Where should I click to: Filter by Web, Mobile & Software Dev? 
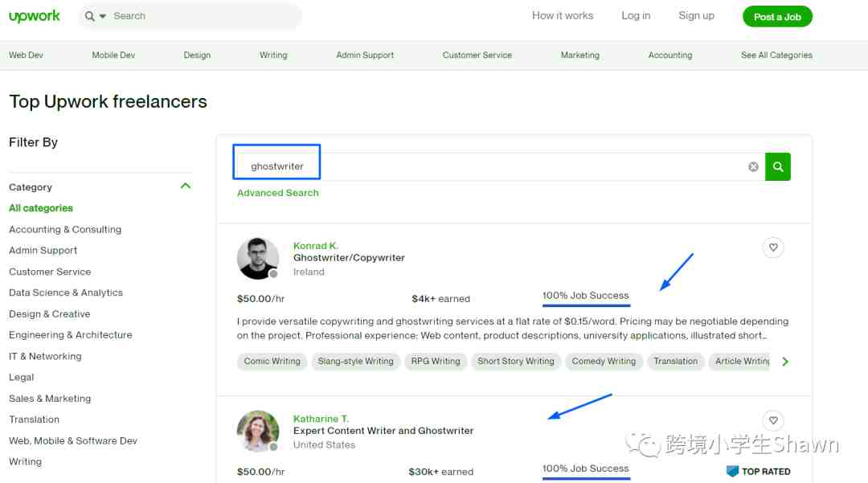tap(73, 441)
